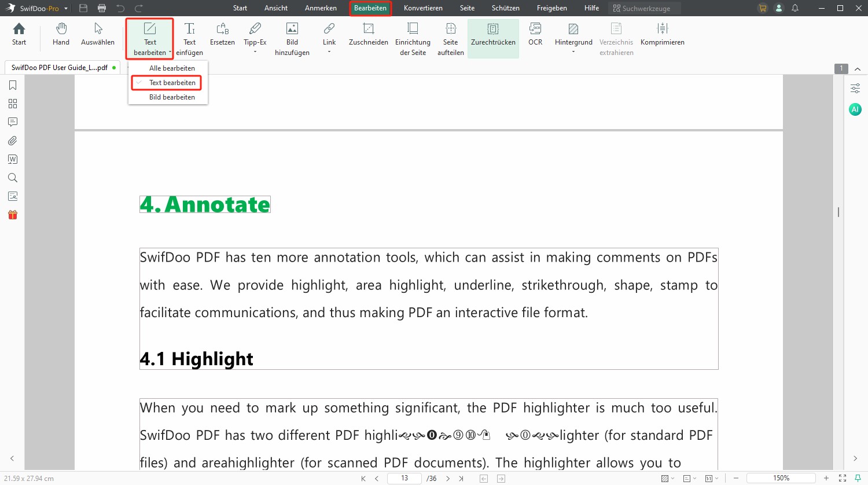Go to next page arrow
868x485 pixels.
(x=448, y=479)
